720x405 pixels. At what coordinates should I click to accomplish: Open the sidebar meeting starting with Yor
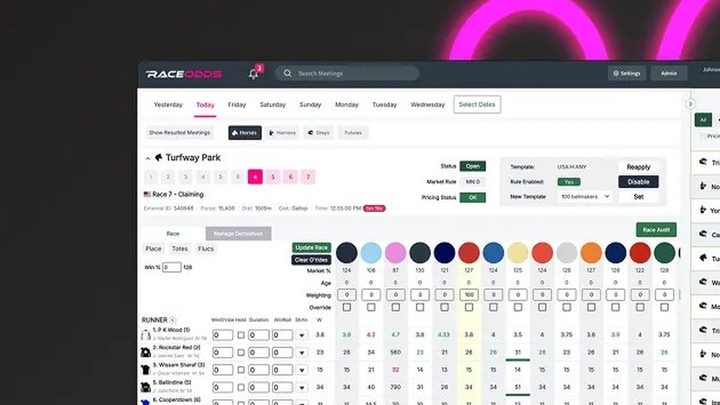pyautogui.click(x=708, y=210)
